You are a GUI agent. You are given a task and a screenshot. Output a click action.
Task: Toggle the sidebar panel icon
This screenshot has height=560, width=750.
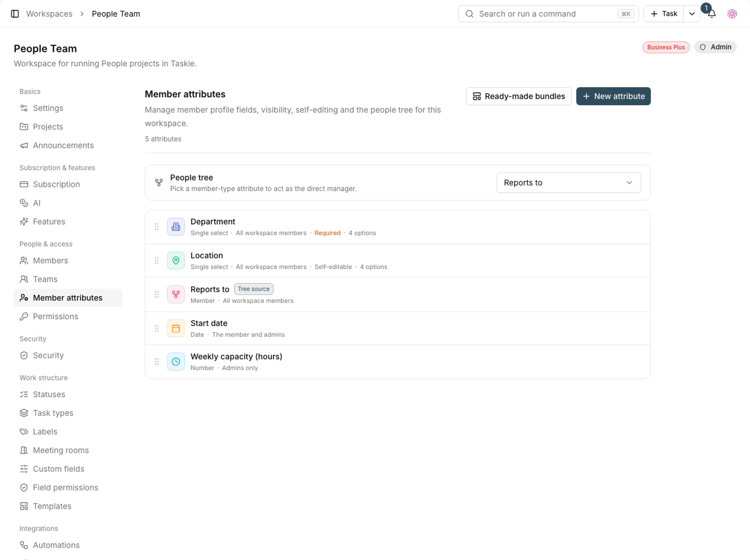15,14
